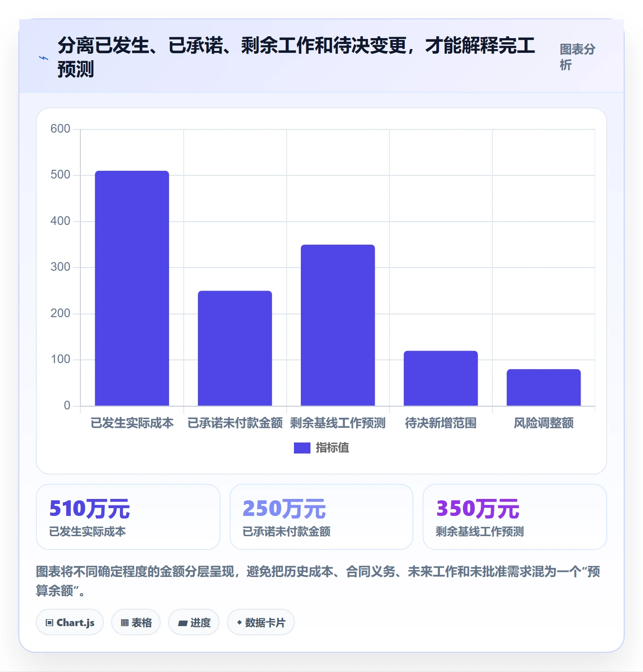Select the 已发生实际成本 bar
The image size is (643, 672).
tap(132, 288)
